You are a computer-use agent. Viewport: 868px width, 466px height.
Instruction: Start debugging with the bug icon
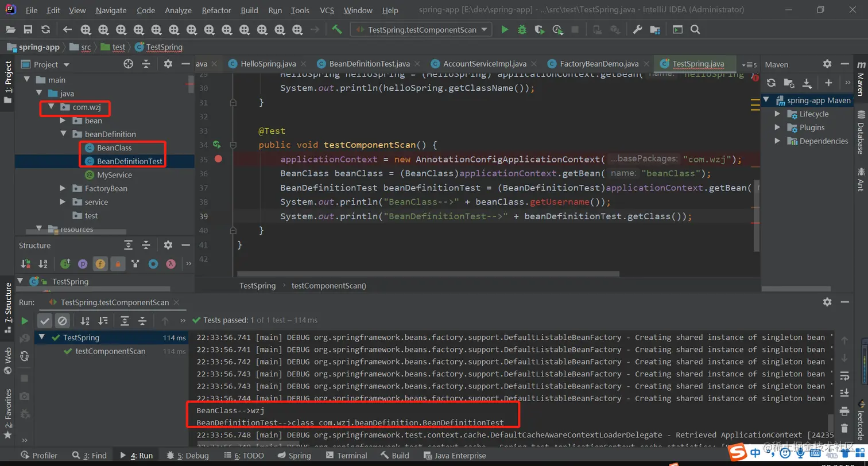click(522, 30)
